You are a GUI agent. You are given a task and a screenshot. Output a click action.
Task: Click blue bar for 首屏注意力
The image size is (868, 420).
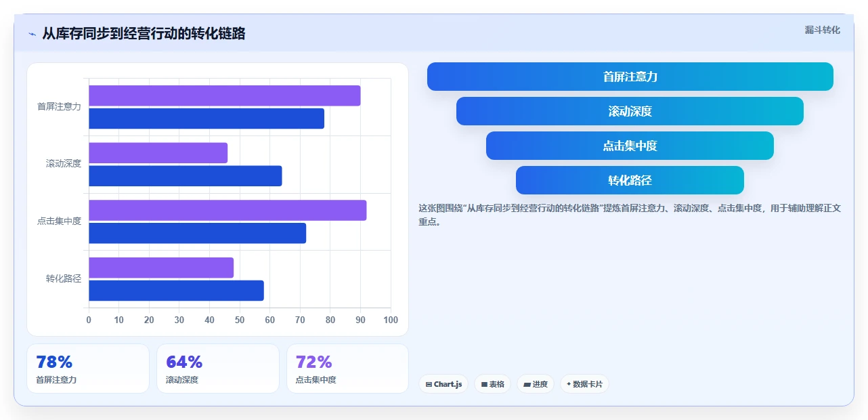[x=207, y=119]
